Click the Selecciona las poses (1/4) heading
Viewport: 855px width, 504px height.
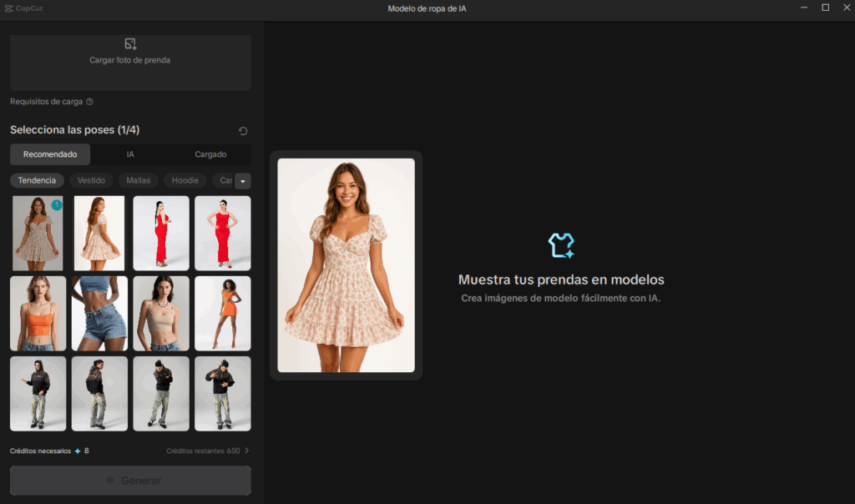point(74,129)
